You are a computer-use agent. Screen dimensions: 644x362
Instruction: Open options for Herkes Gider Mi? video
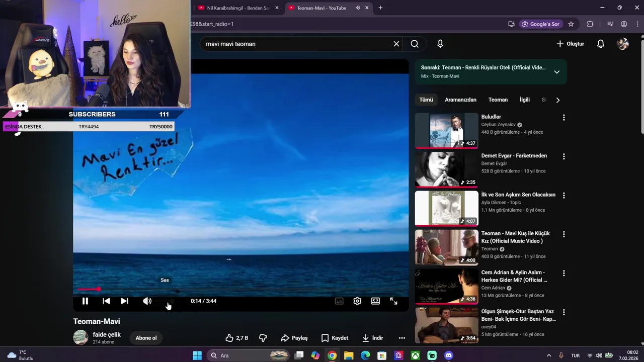tap(563, 273)
